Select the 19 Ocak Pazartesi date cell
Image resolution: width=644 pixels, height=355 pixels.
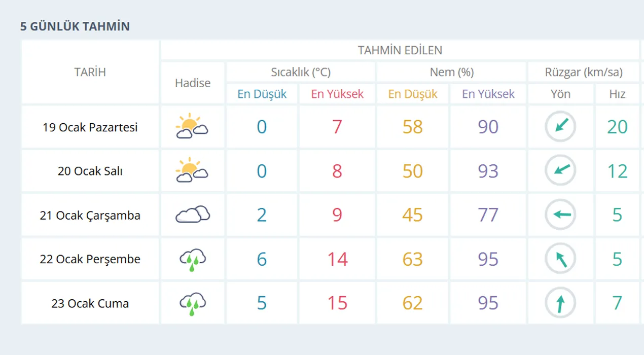[x=90, y=127]
